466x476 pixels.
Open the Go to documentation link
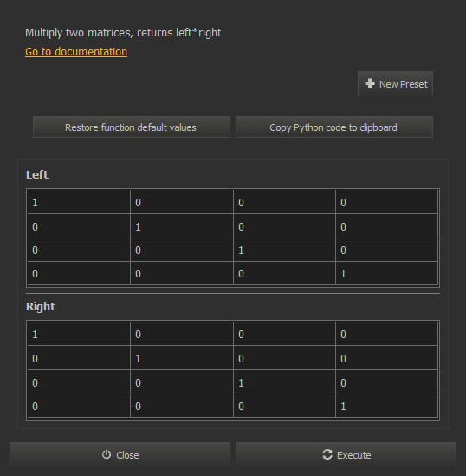coord(76,52)
